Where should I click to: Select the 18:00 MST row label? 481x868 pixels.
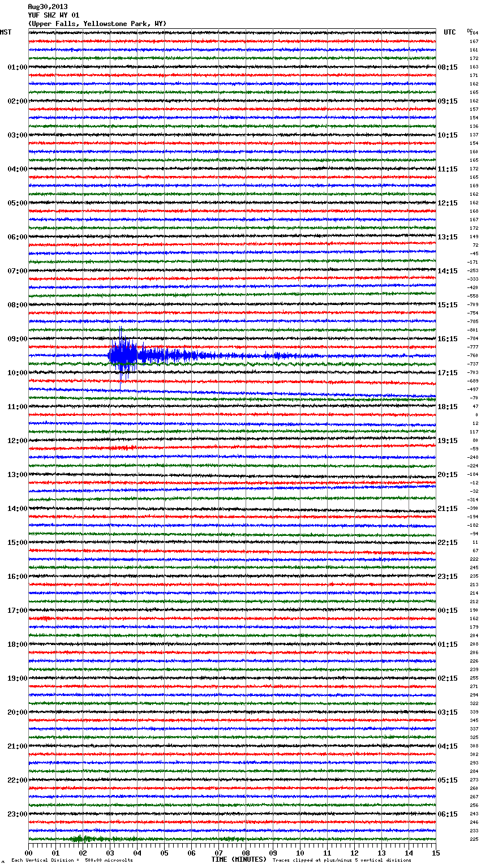pos(18,644)
